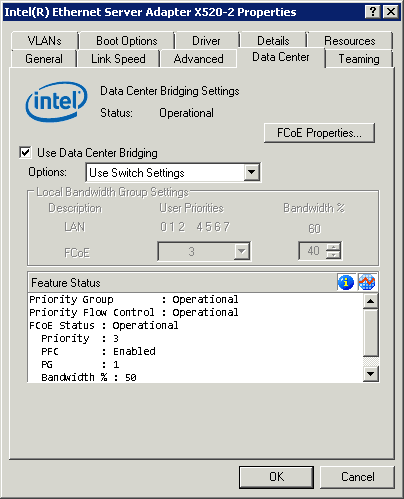The width and height of the screenshot is (404, 499).
Task: Go to the Advanced tab
Action: pyautogui.click(x=199, y=59)
